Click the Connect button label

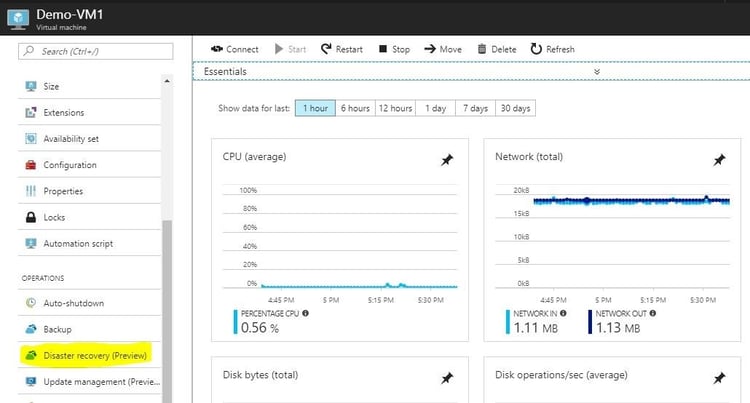click(242, 49)
